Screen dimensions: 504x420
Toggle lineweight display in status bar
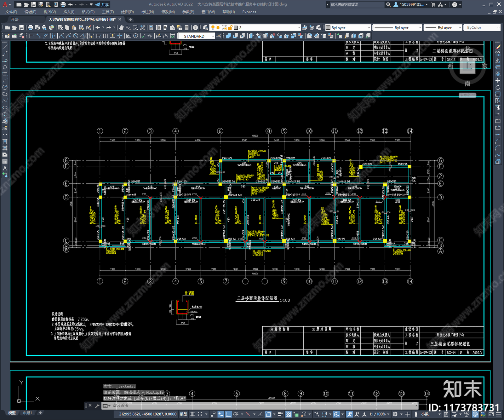(x=280, y=414)
